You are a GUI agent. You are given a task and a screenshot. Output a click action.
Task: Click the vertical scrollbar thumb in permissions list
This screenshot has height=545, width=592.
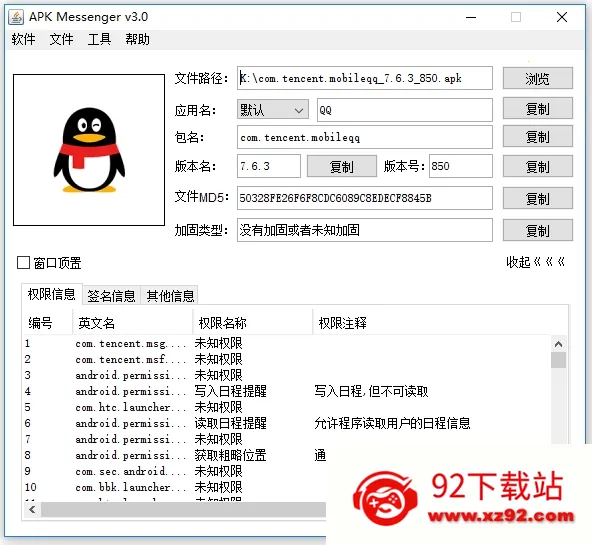(x=558, y=360)
